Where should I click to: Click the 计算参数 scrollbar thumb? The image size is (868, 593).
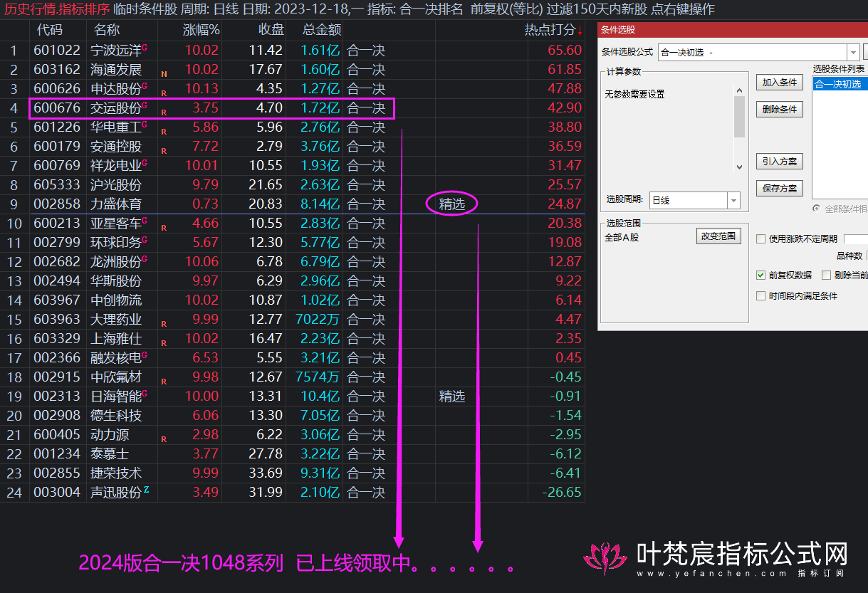coord(739,117)
